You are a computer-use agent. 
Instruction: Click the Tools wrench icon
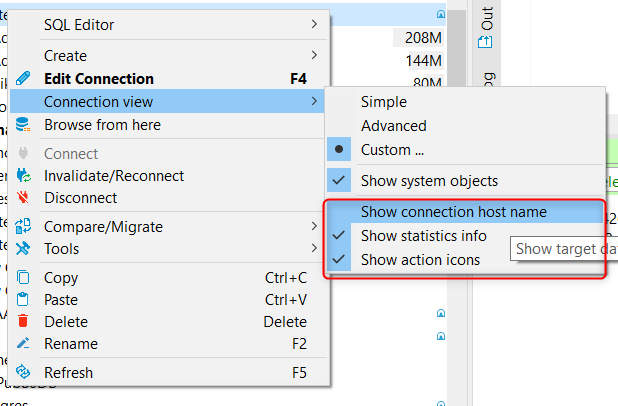(23, 248)
